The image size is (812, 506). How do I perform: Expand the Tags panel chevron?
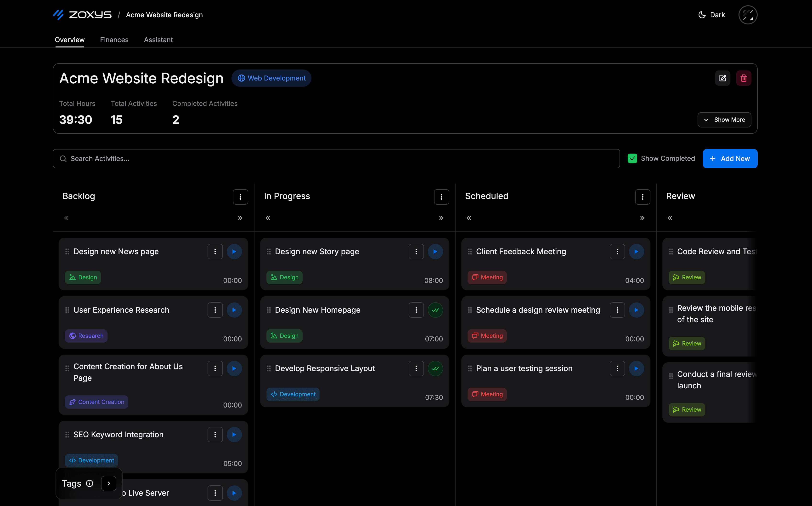[x=109, y=483]
